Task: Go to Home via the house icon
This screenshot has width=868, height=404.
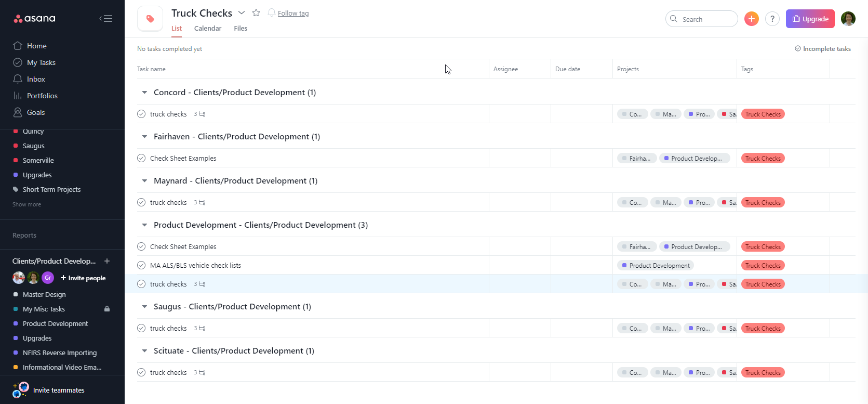Action: [x=18, y=46]
